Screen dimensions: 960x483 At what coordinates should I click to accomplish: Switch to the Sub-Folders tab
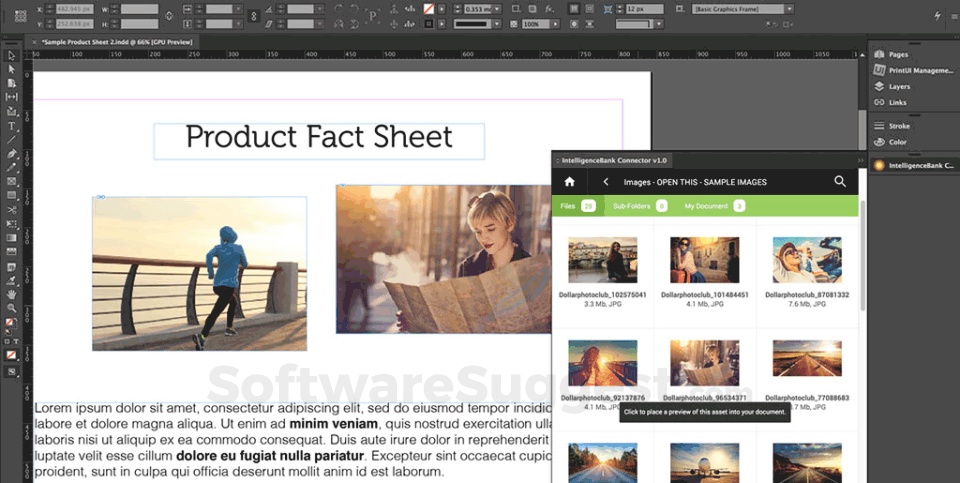640,206
